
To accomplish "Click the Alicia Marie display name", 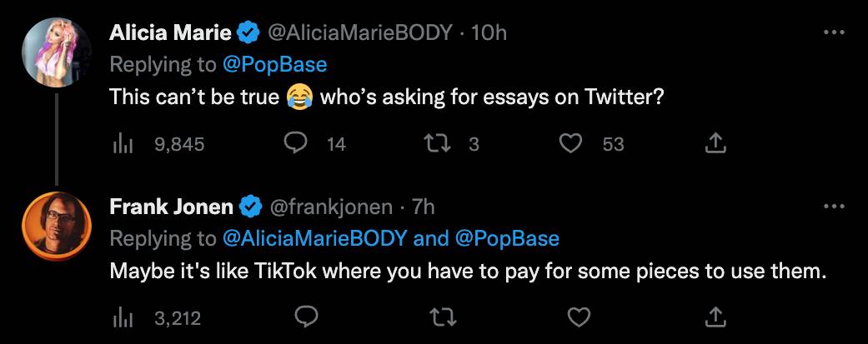I will pos(171,33).
